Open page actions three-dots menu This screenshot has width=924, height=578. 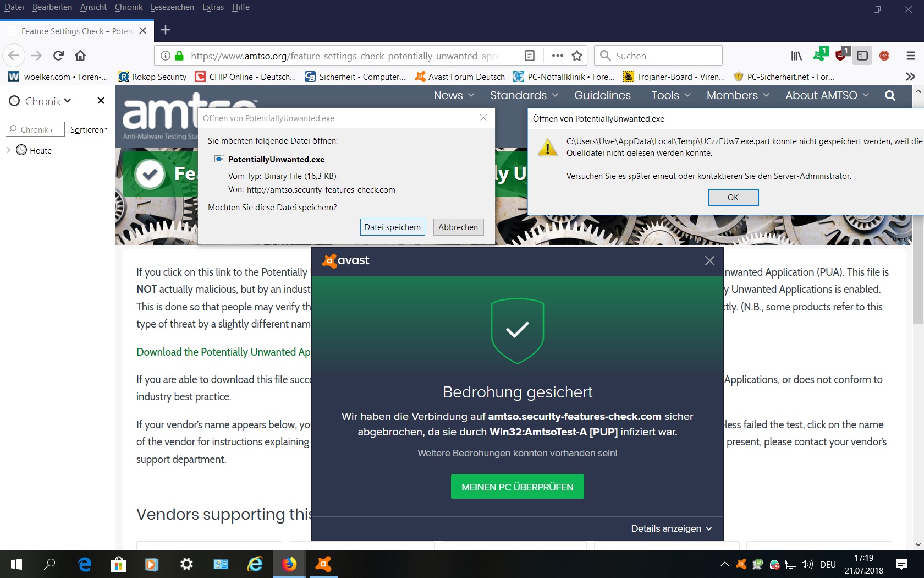[x=557, y=56]
